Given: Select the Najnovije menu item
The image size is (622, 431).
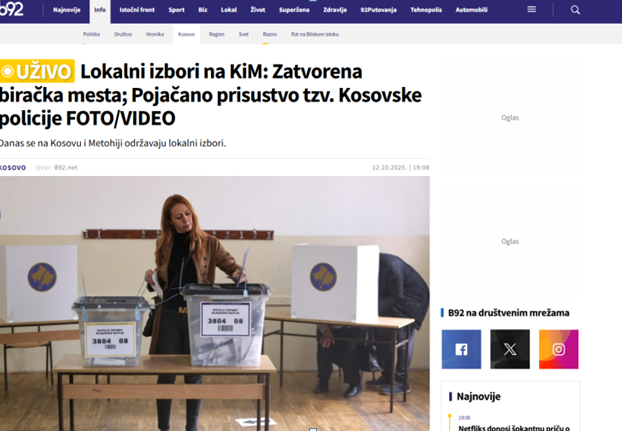Looking at the screenshot, I should point(67,10).
